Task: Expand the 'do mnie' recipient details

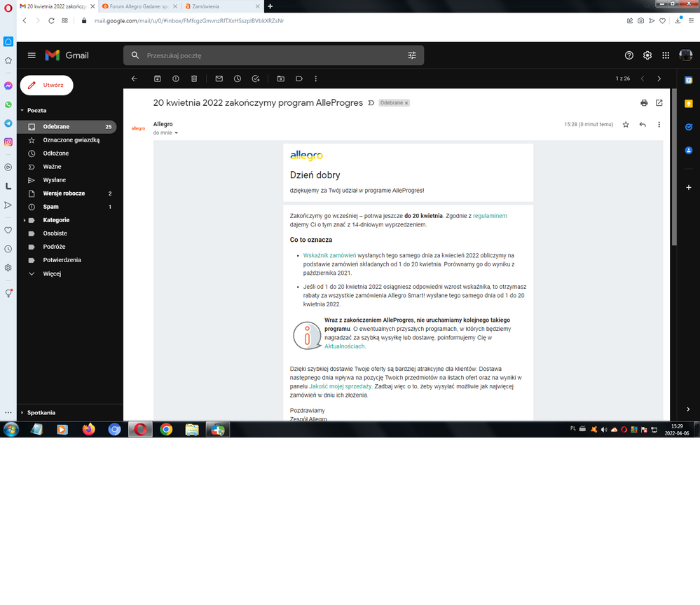Action: pyautogui.click(x=176, y=133)
